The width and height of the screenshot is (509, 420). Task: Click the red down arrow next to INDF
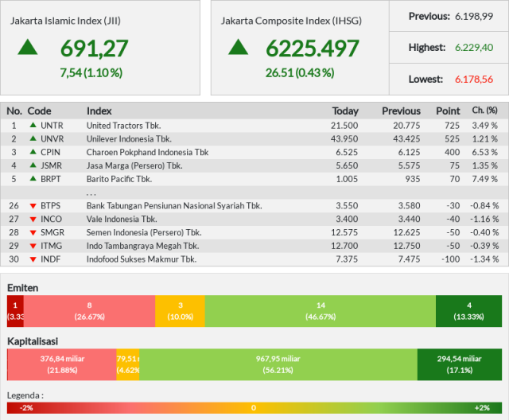pyautogui.click(x=33, y=259)
